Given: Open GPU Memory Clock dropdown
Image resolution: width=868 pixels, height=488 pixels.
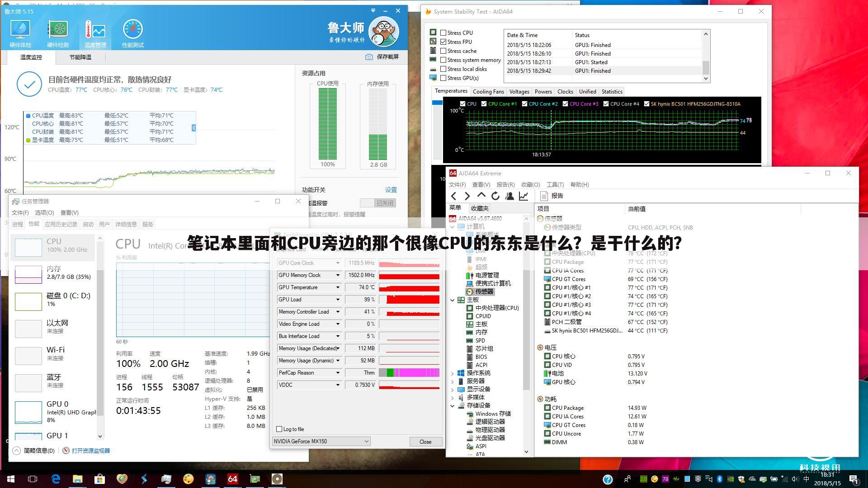Looking at the screenshot, I should pyautogui.click(x=337, y=275).
